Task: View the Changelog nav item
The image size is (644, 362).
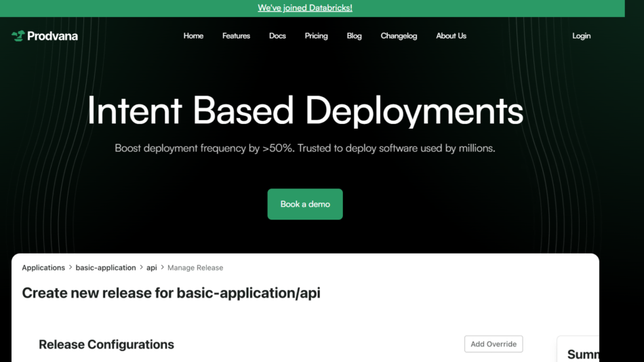Action: pyautogui.click(x=399, y=36)
